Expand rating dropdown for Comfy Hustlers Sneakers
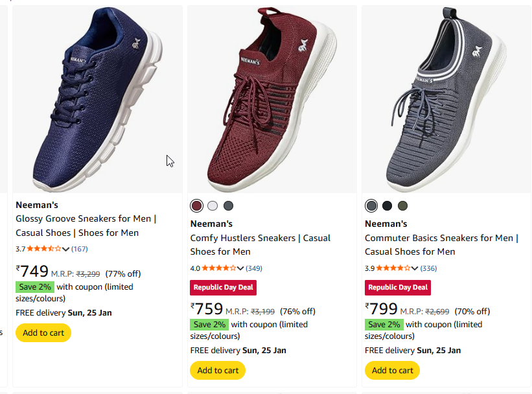The width and height of the screenshot is (532, 394). tap(241, 268)
